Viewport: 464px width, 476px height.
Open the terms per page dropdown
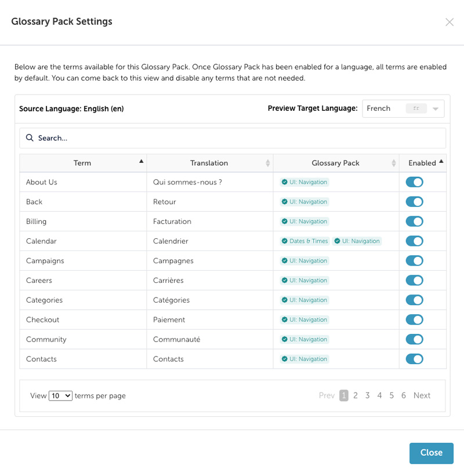click(x=60, y=395)
